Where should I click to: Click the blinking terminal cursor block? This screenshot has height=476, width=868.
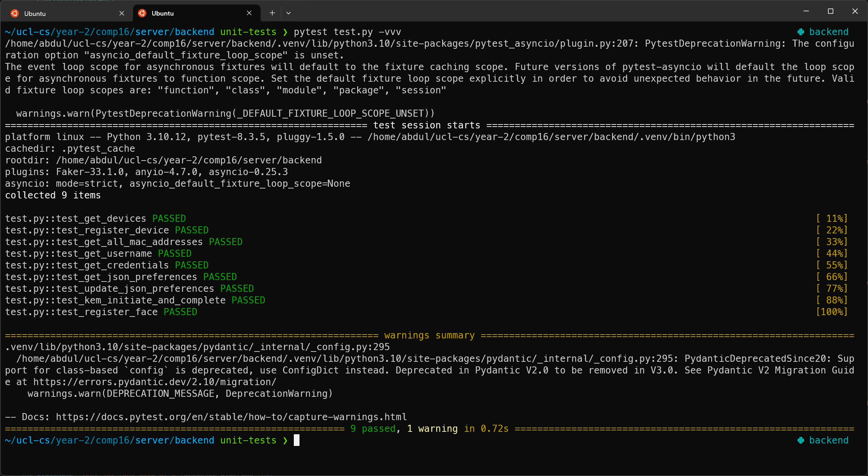pos(296,440)
